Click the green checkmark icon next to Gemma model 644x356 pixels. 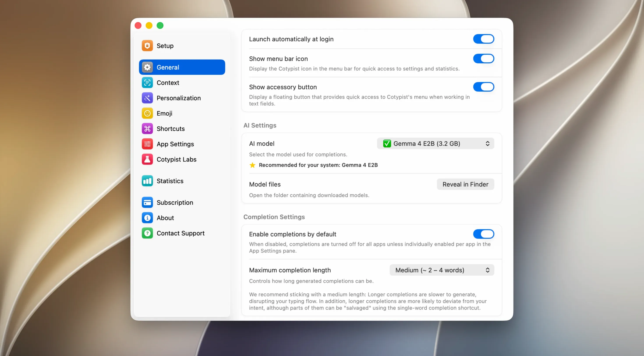click(387, 144)
